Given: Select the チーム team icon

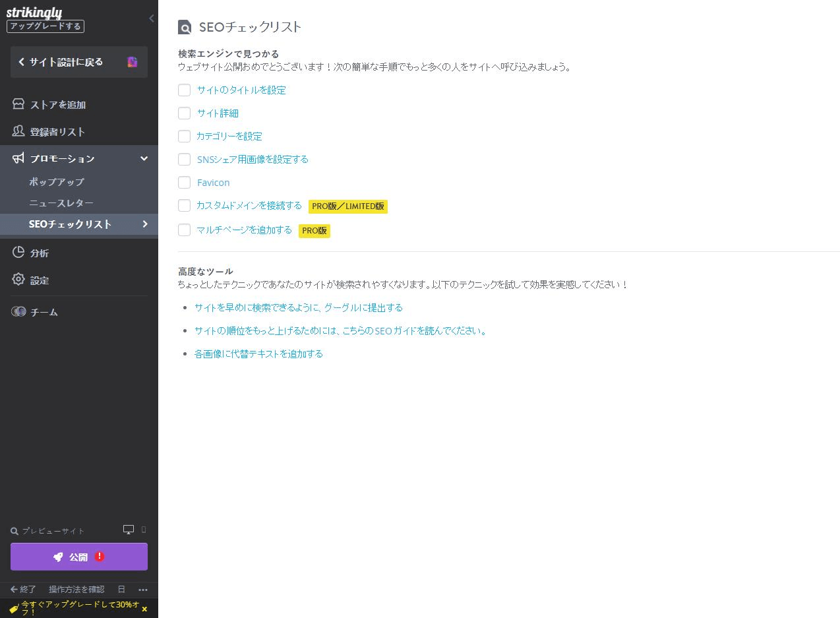Looking at the screenshot, I should (x=18, y=311).
